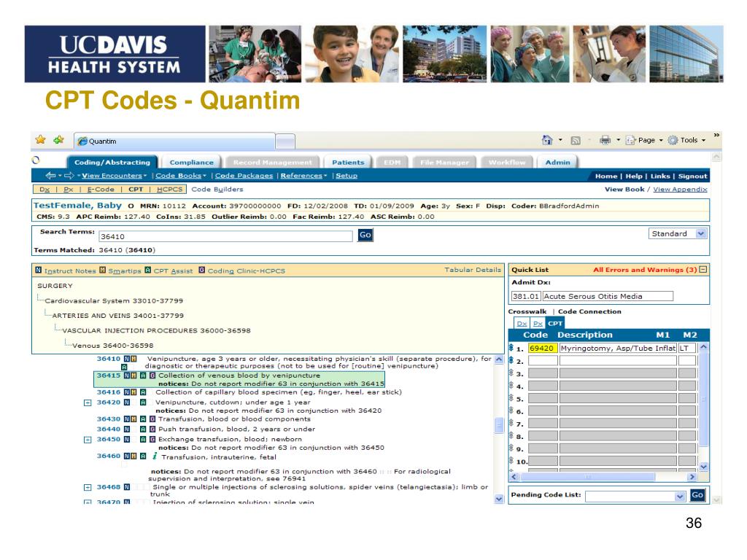Click the Favorites star icon
The height and width of the screenshot is (560, 747).
click(41, 139)
